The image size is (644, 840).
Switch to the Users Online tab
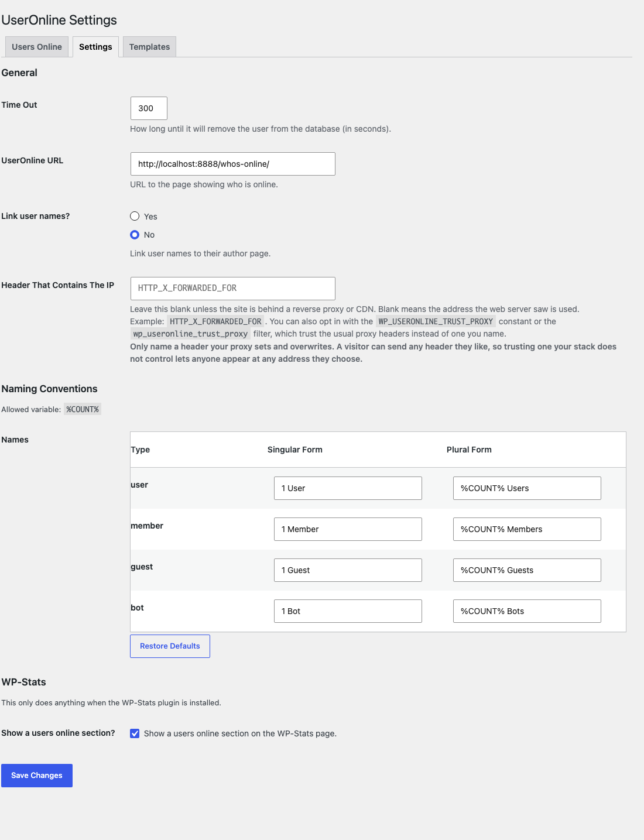click(x=36, y=47)
